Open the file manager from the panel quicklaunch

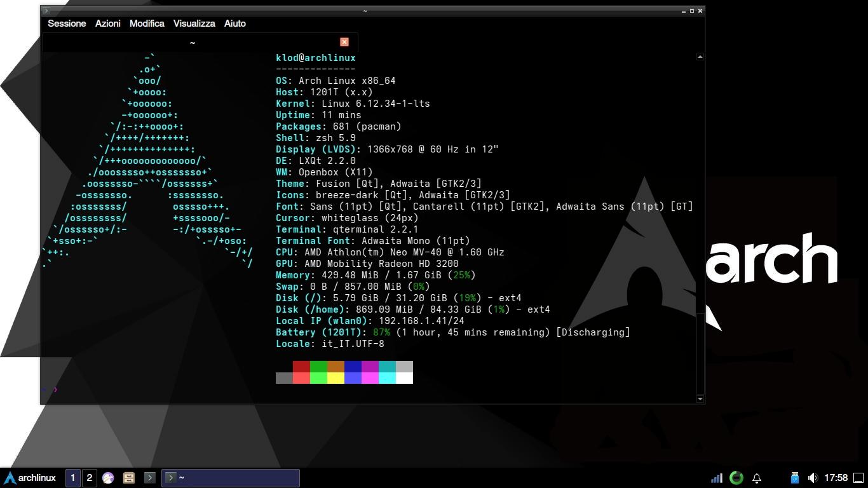[x=128, y=478]
